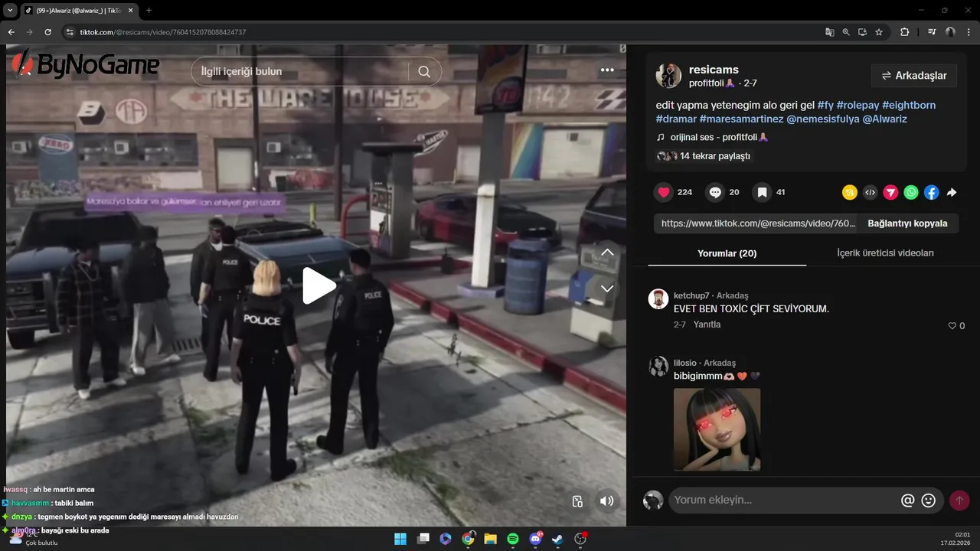This screenshot has height=551, width=980.
Task: Open the Chrome tab search dropdown
Action: point(10,10)
